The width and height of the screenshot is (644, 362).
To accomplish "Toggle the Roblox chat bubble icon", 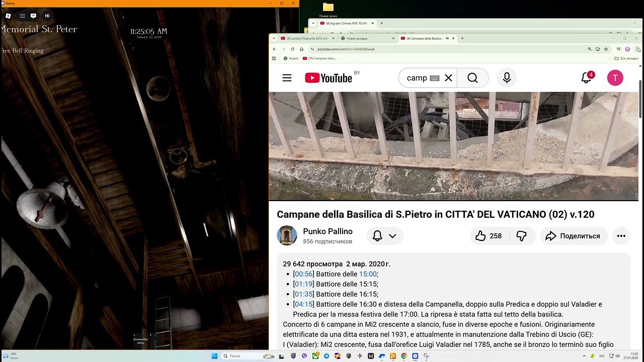I will pyautogui.click(x=34, y=16).
